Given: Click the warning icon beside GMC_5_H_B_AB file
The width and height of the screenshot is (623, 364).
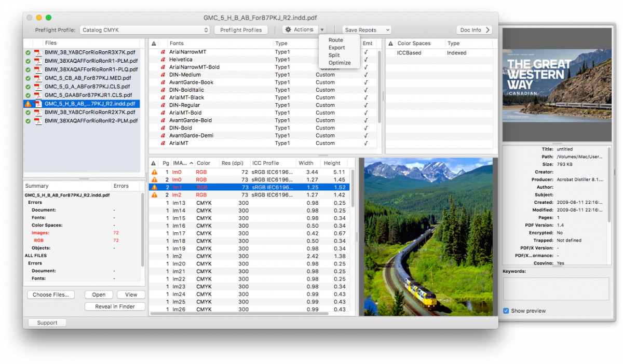Looking at the screenshot, I should point(29,104).
